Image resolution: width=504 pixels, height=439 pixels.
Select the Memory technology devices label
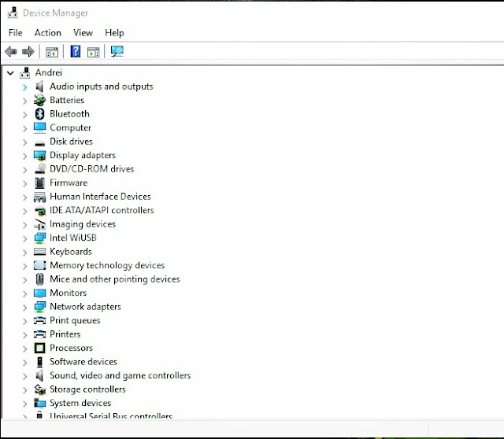coord(107,265)
